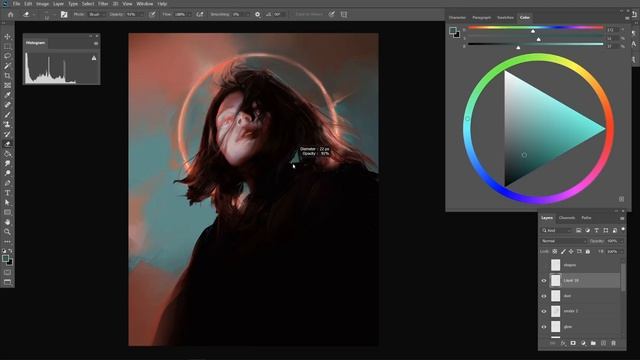Select the Type tool
The image size is (640, 360).
tap(7, 193)
